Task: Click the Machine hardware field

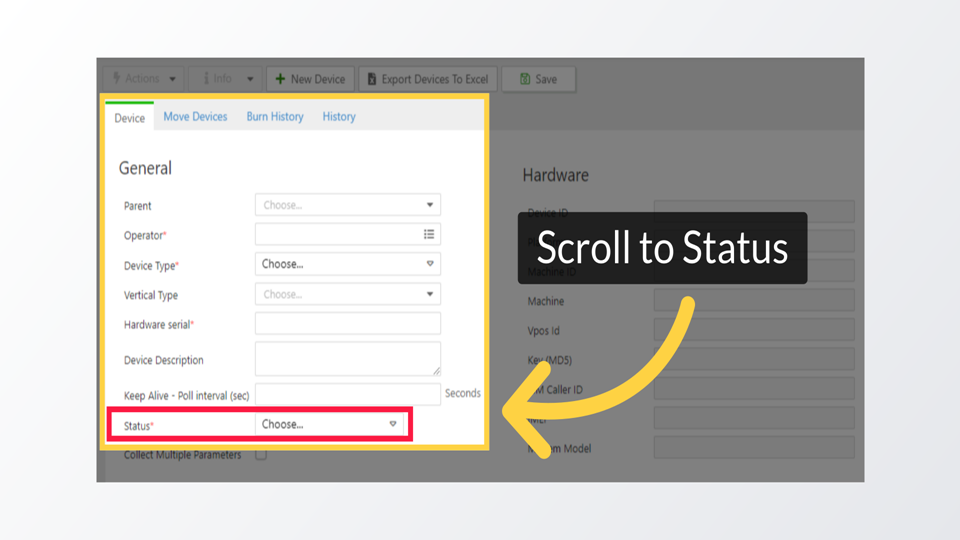Action: coord(754,301)
